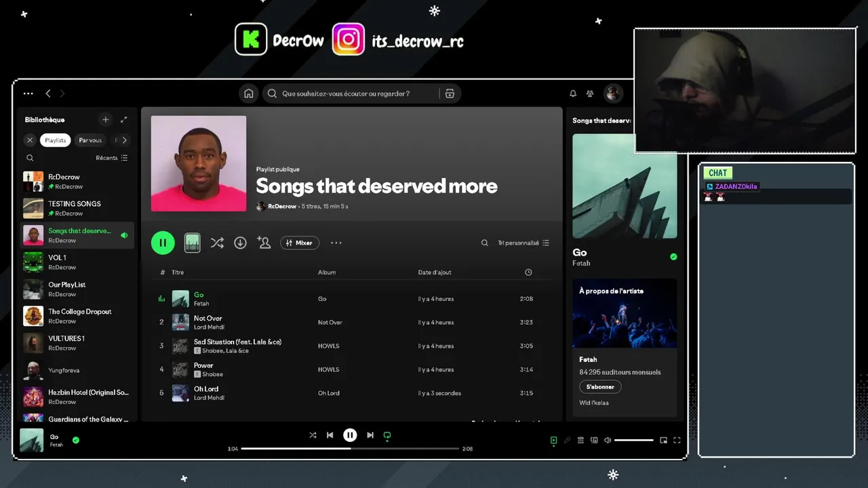Select the 'Par vous' filter chip
Image resolution: width=868 pixels, height=488 pixels.
(x=90, y=140)
